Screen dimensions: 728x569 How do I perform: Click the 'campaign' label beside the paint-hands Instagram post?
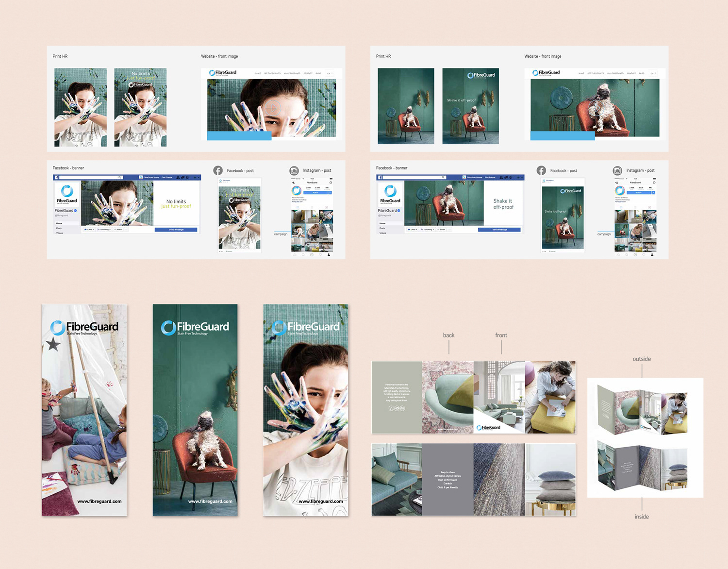pos(281,234)
